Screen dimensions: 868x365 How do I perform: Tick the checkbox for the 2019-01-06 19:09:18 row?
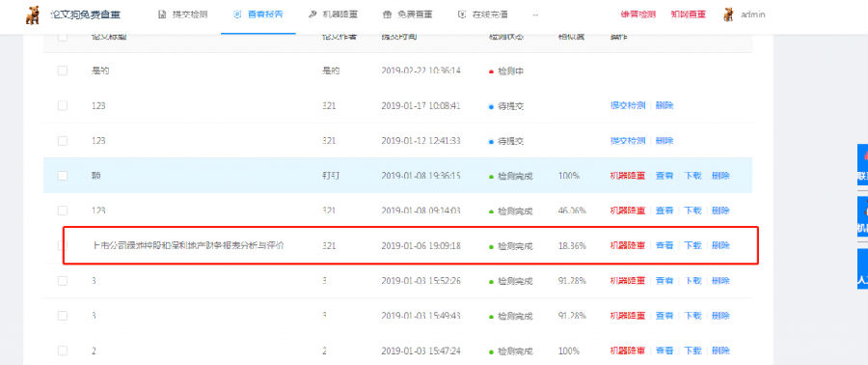63,245
